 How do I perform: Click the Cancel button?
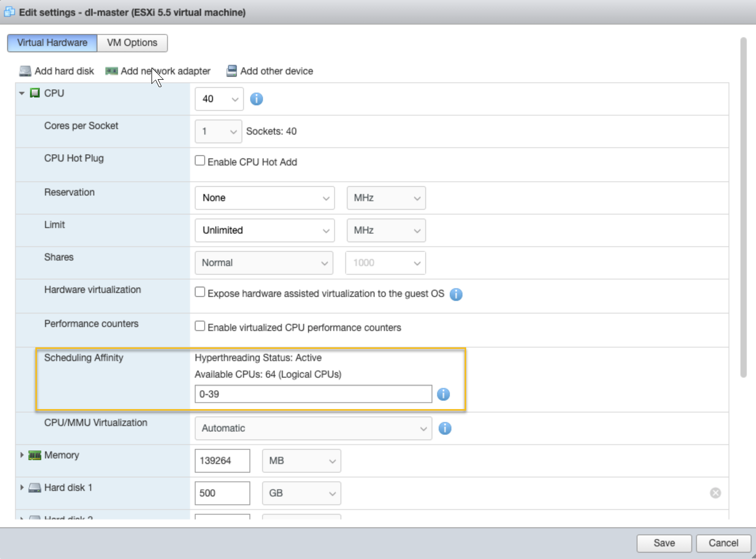pos(723,543)
